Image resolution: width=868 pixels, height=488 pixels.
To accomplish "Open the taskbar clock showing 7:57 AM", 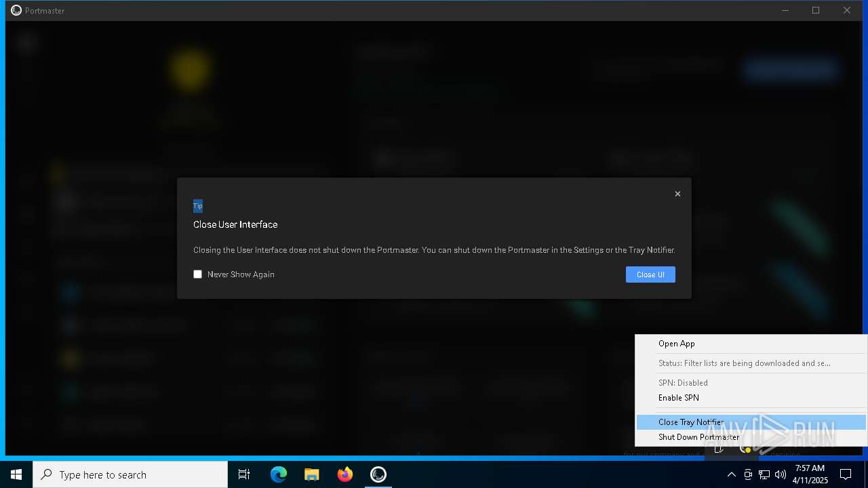I will pyautogui.click(x=810, y=474).
